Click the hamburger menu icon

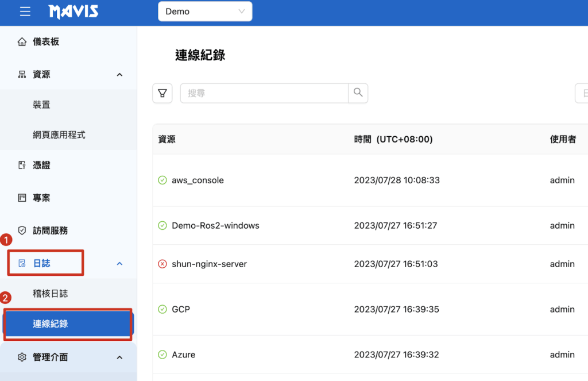[25, 11]
